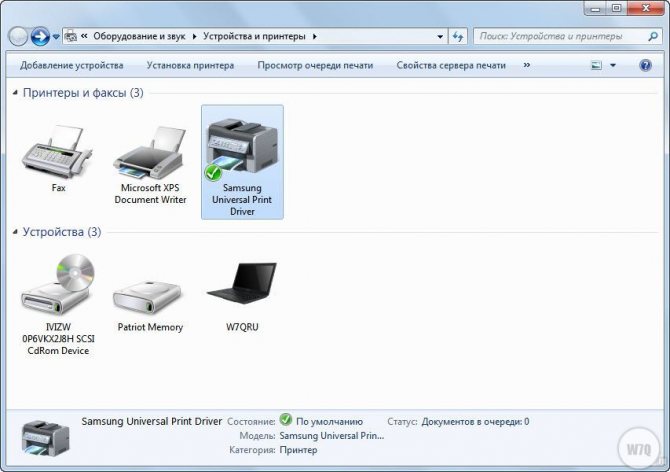Viewport: 670px width, 472px height.
Task: Select the Patriot Memory drive icon
Action: 147,297
